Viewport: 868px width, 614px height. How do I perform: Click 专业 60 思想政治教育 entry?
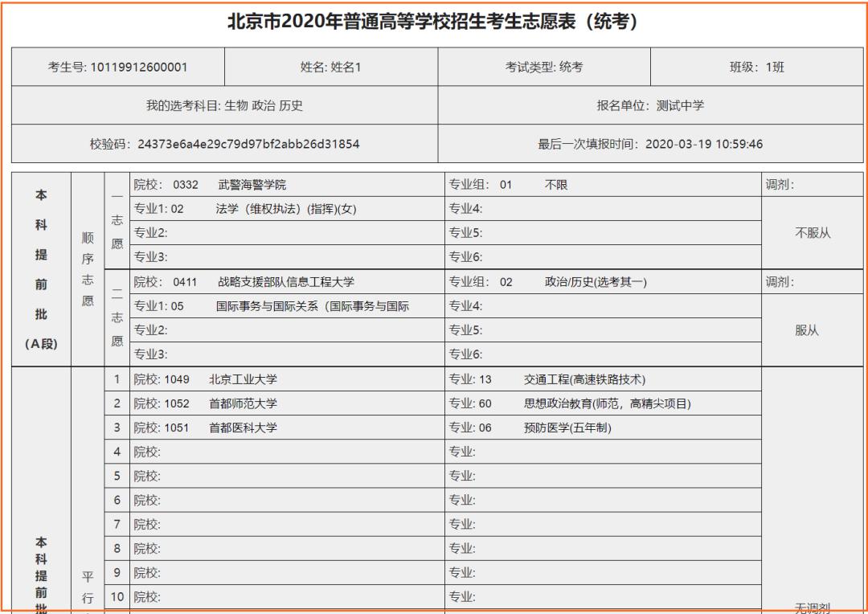click(599, 403)
